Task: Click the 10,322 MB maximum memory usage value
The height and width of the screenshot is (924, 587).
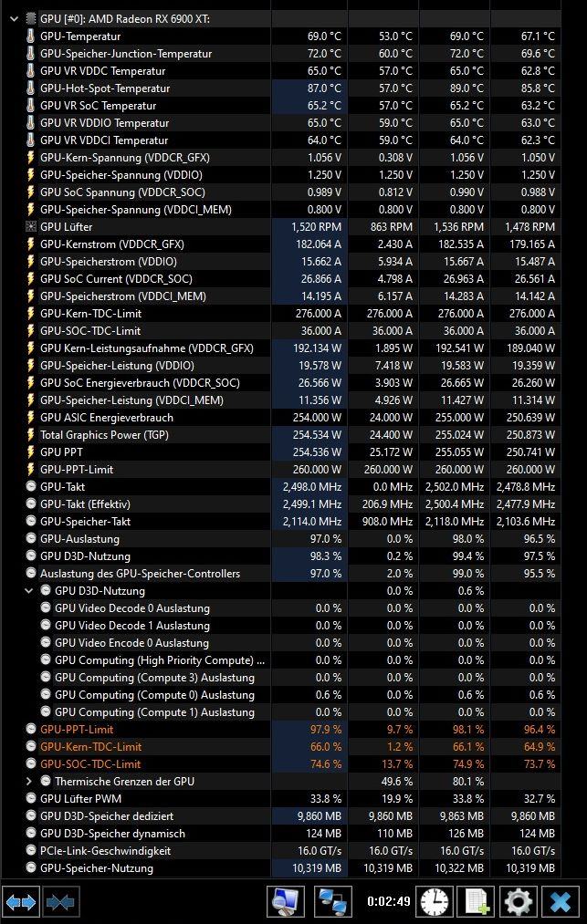Action: click(x=459, y=868)
